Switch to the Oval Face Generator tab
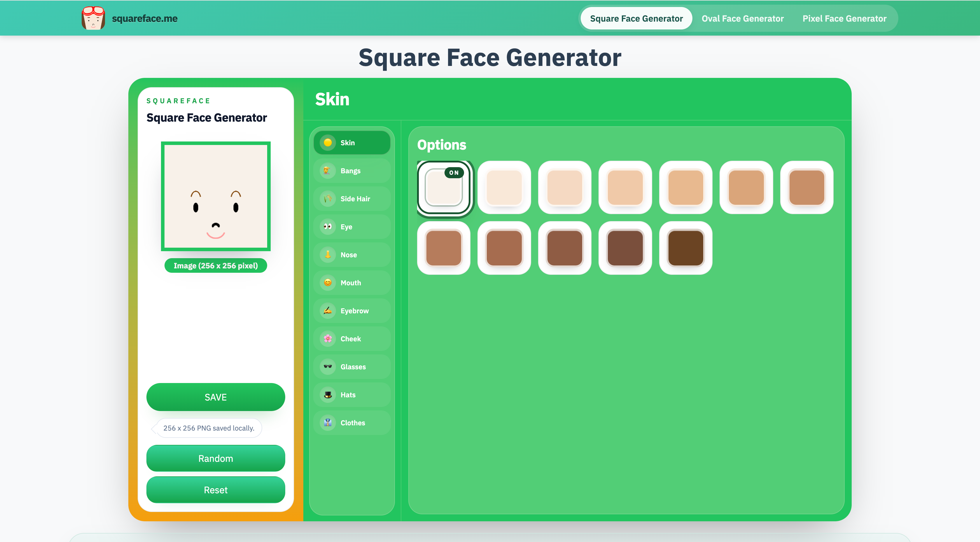The height and width of the screenshot is (542, 980). (742, 18)
